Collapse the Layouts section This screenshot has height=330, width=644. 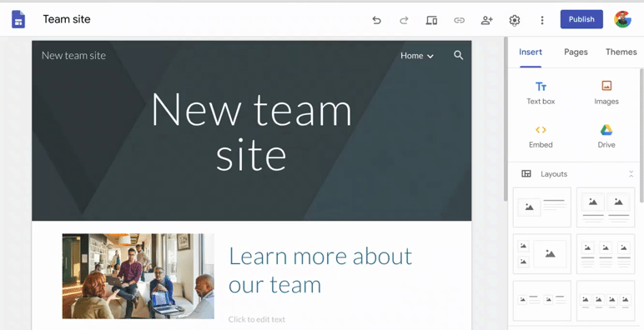pos(631,174)
